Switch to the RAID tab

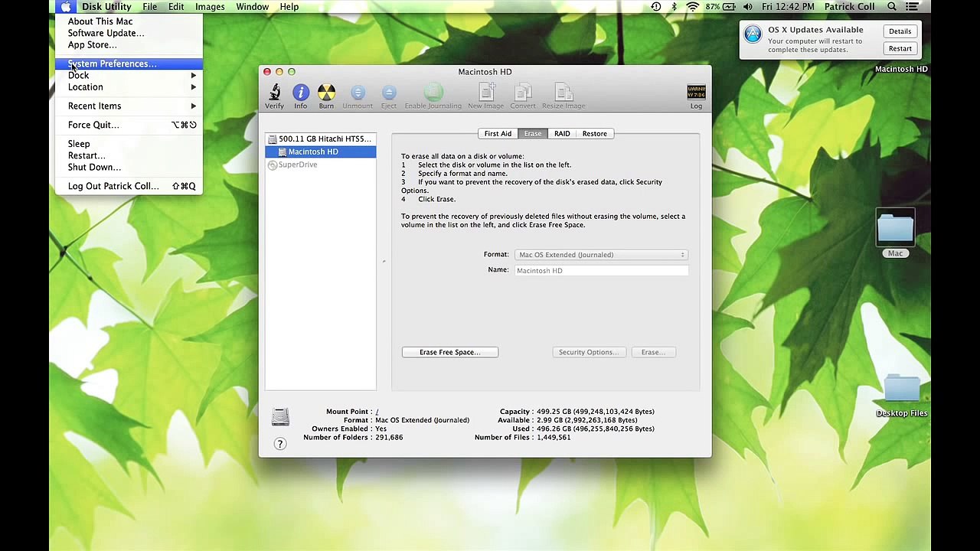pos(562,134)
